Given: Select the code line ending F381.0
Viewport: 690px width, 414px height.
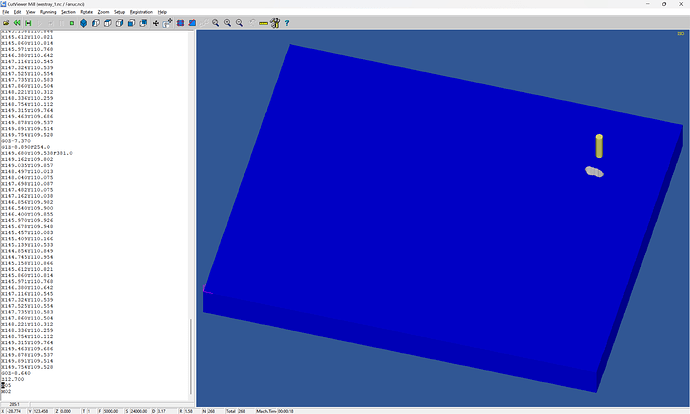Looking at the screenshot, I should pyautogui.click(x=37, y=153).
